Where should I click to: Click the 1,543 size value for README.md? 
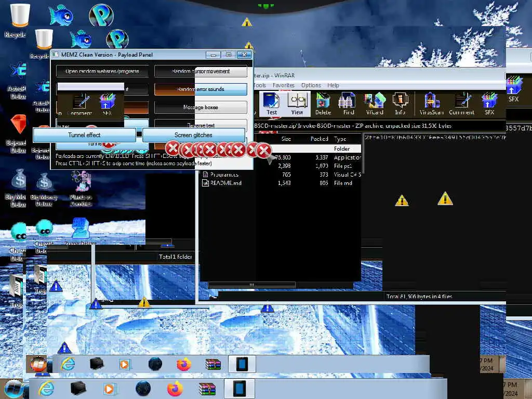[284, 183]
